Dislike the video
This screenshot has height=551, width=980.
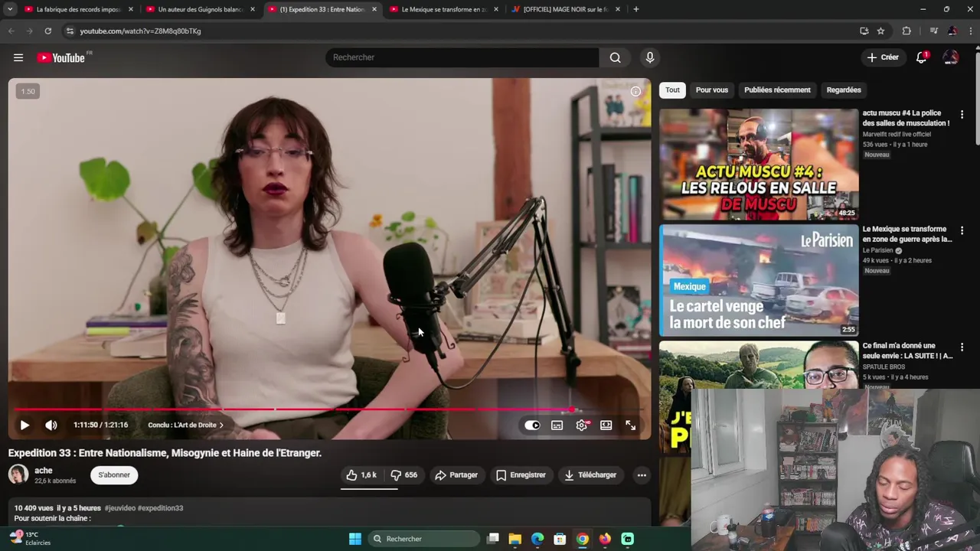pyautogui.click(x=404, y=475)
